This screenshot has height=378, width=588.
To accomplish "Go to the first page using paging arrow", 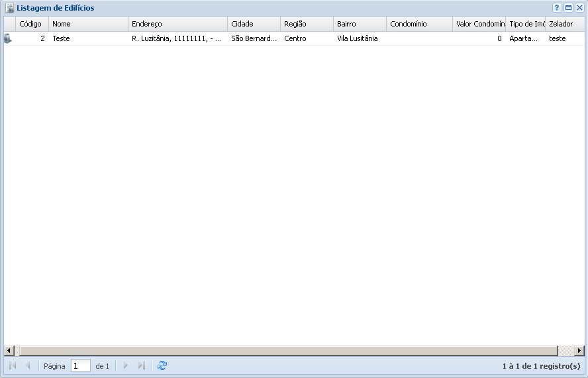I will [x=12, y=365].
